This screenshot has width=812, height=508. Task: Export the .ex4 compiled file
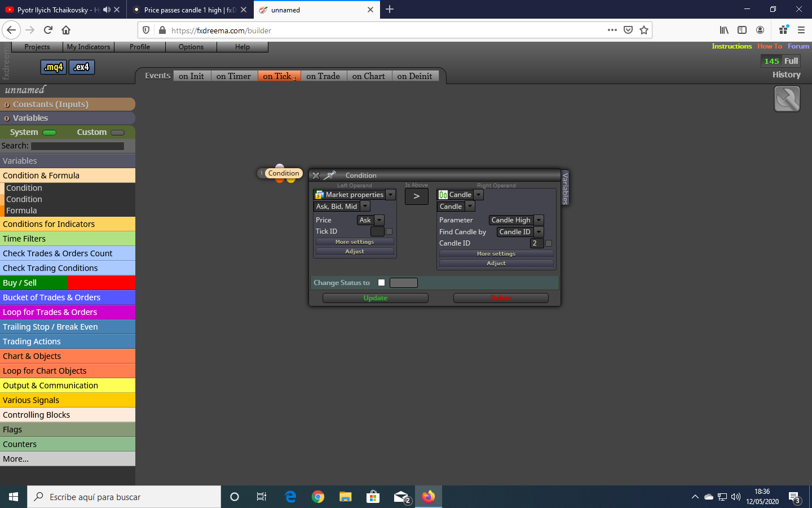click(x=82, y=67)
